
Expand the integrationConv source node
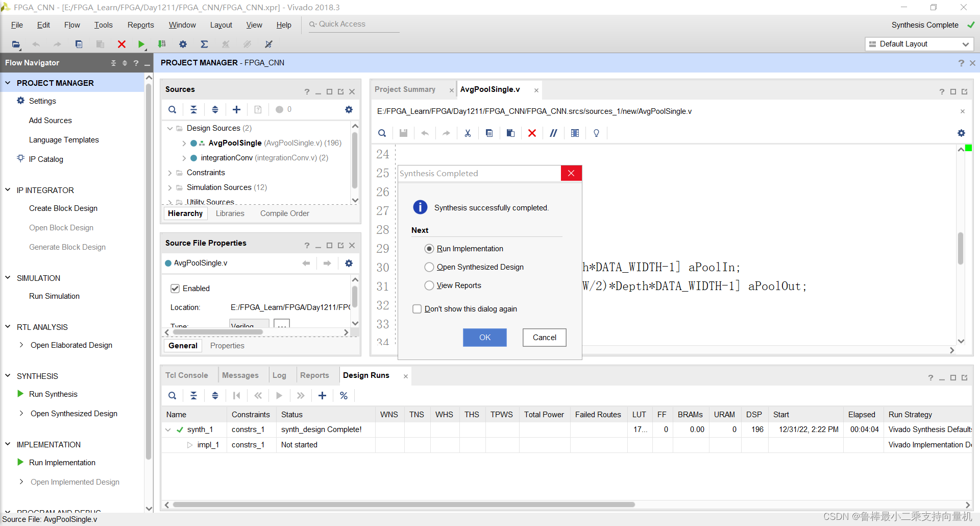tap(184, 158)
